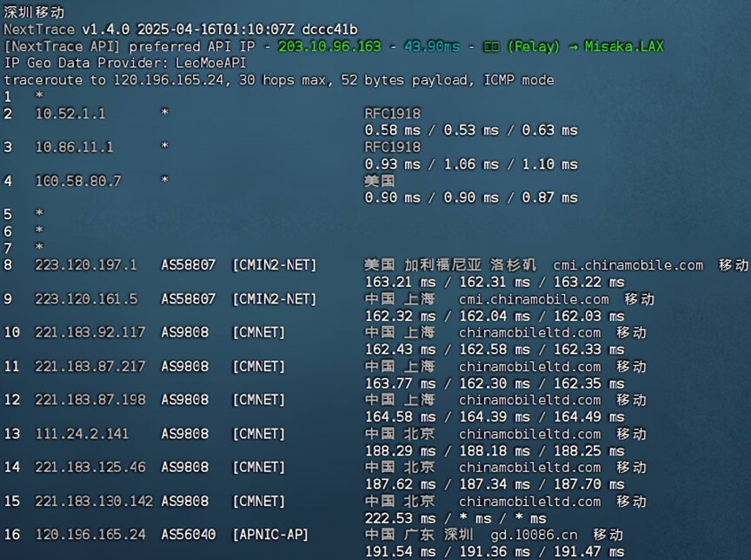Click 加利福尼亚 on hop 8 row
Viewport: 751px width, 560px height.
click(443, 265)
